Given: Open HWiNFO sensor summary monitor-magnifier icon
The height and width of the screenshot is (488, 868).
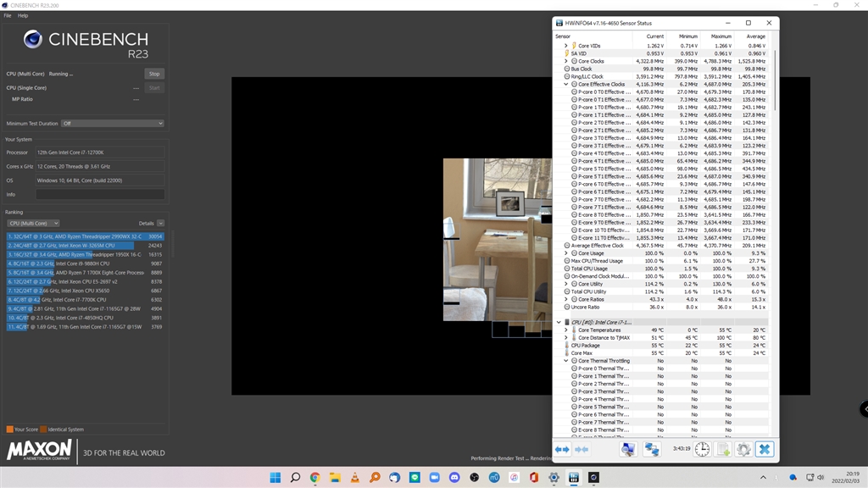Looking at the screenshot, I should [x=628, y=449].
